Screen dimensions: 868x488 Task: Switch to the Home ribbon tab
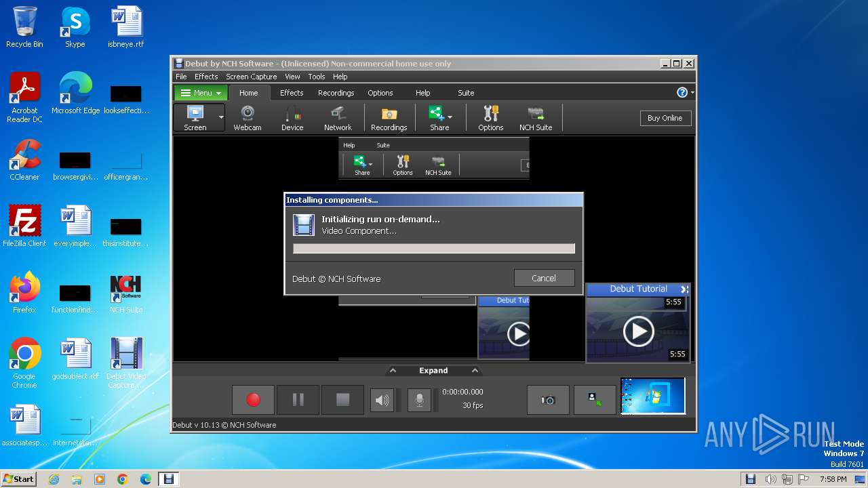[249, 93]
